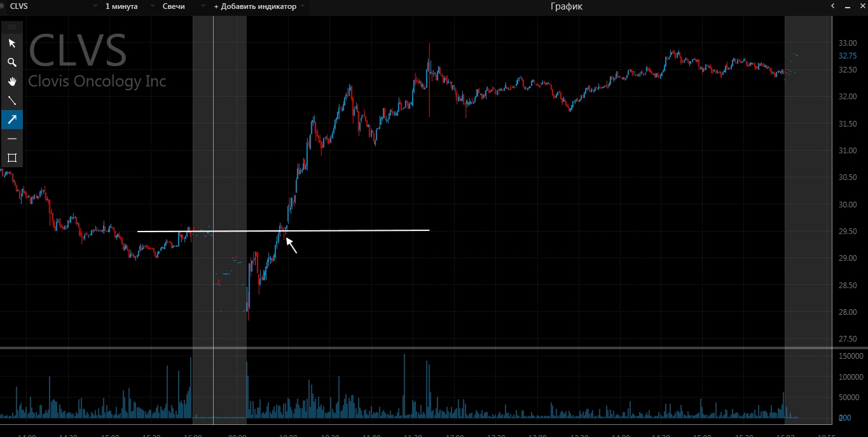The image size is (868, 437).
Task: Click the 28.50 price axis label
Action: point(848,286)
